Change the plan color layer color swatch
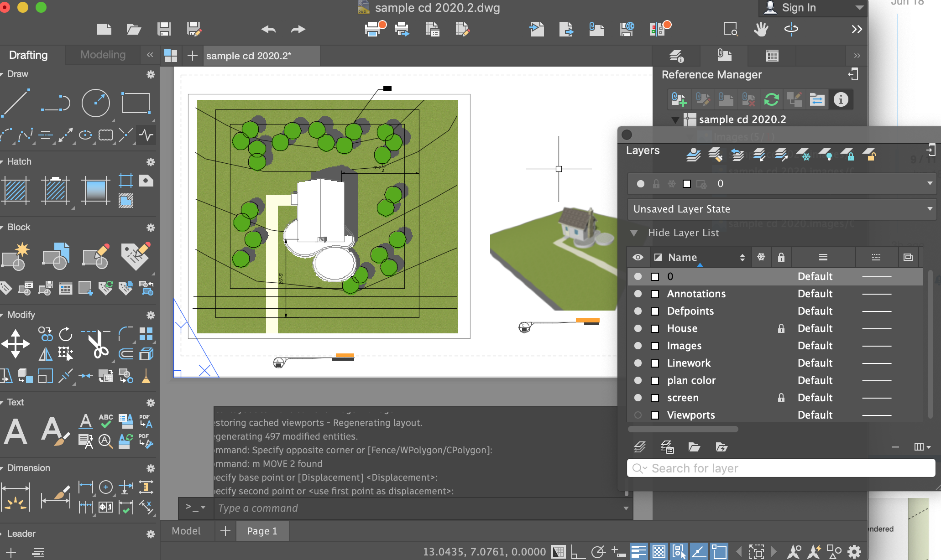Image resolution: width=941 pixels, height=560 pixels. pyautogui.click(x=655, y=381)
